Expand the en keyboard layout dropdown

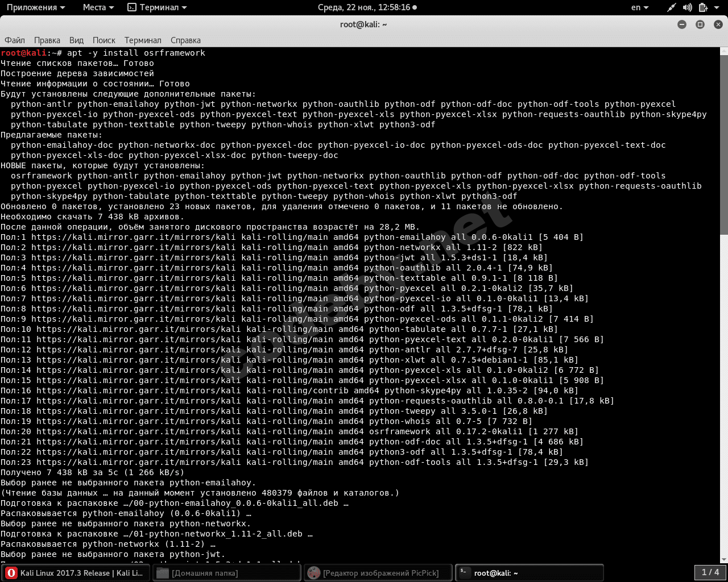(x=640, y=7)
